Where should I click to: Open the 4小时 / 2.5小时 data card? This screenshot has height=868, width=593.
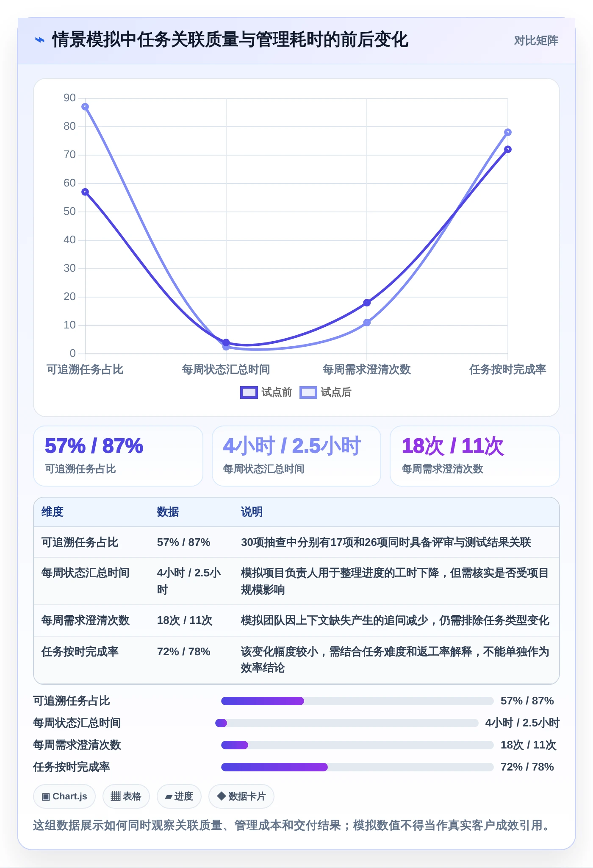click(x=296, y=456)
